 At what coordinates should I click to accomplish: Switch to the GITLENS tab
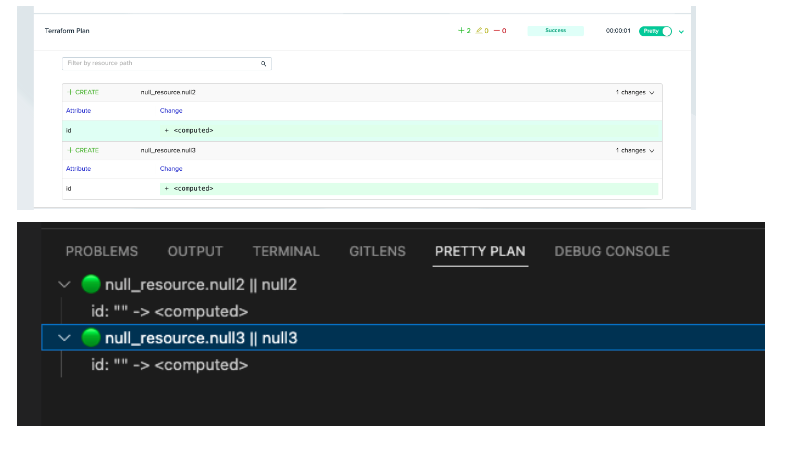(377, 251)
